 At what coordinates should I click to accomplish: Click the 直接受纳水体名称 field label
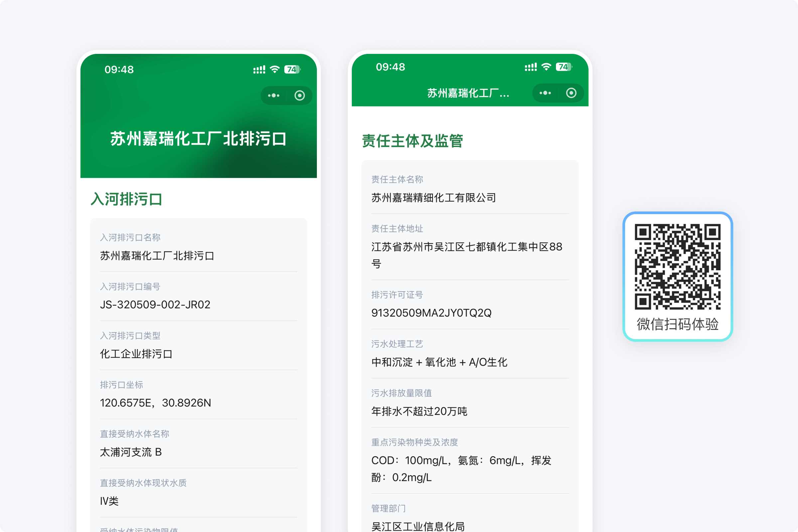pyautogui.click(x=134, y=434)
